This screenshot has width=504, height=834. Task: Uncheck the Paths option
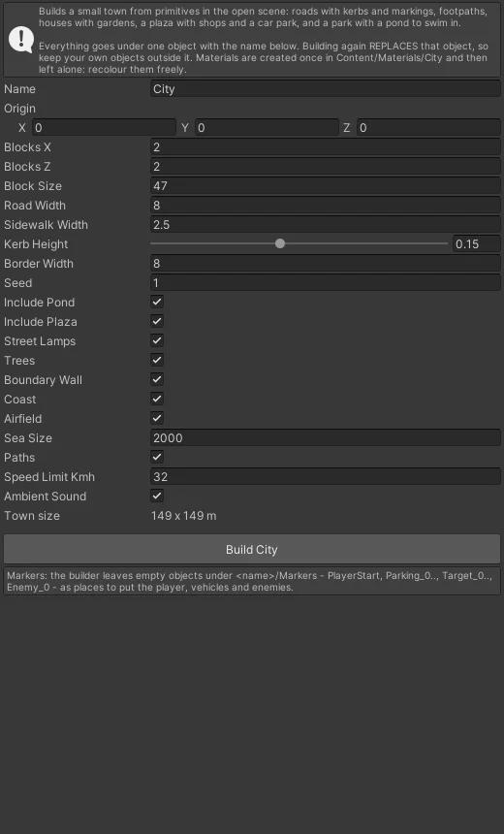157,457
